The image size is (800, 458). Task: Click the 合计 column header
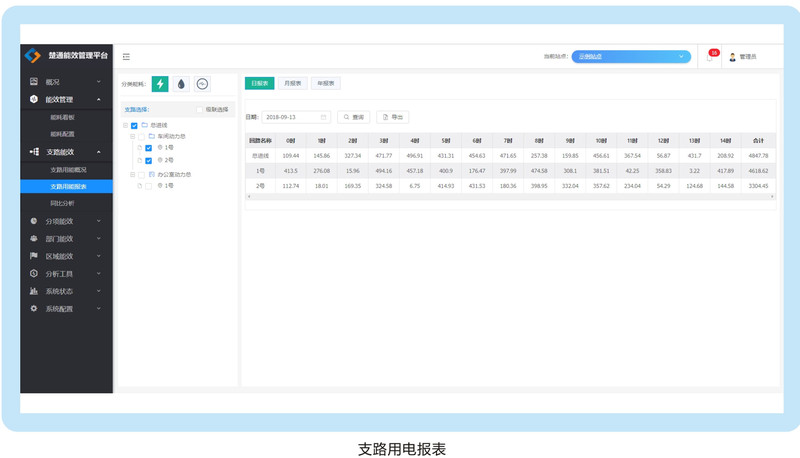759,140
